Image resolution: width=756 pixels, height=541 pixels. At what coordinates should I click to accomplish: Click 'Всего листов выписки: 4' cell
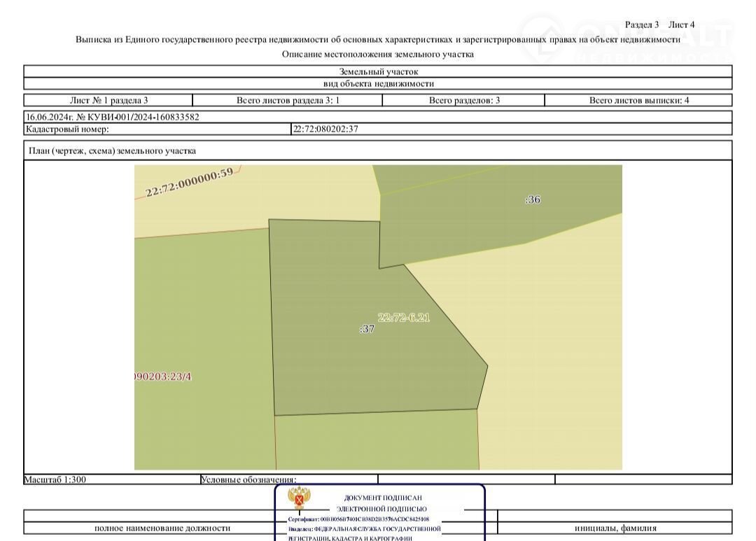click(x=638, y=100)
